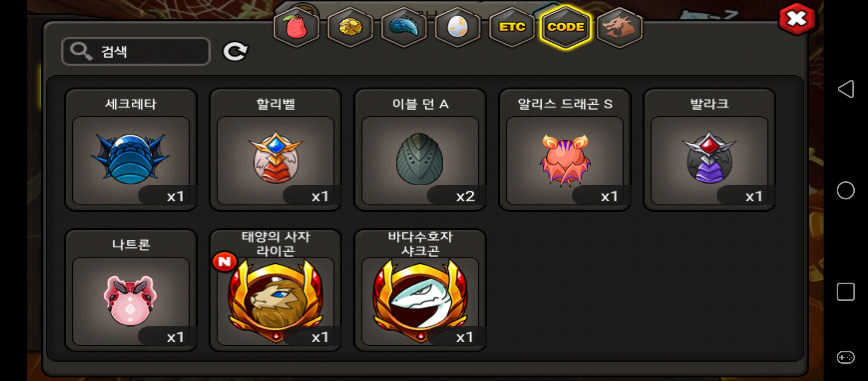Viewport: 868px width, 381px height.
Task: Open the fruit food category tab
Action: [x=296, y=28]
